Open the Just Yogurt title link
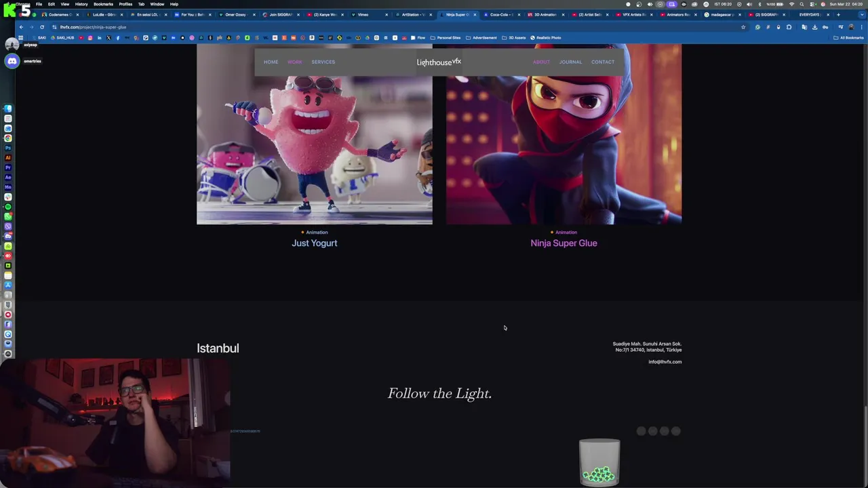Screen dimensions: 868x488 (x=314, y=243)
